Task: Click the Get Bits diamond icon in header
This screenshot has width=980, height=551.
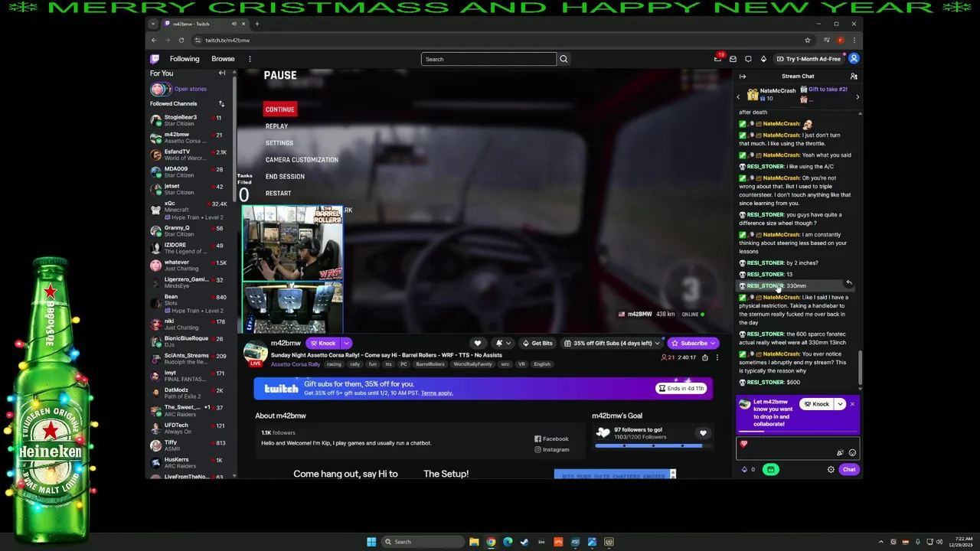Action: 764,59
